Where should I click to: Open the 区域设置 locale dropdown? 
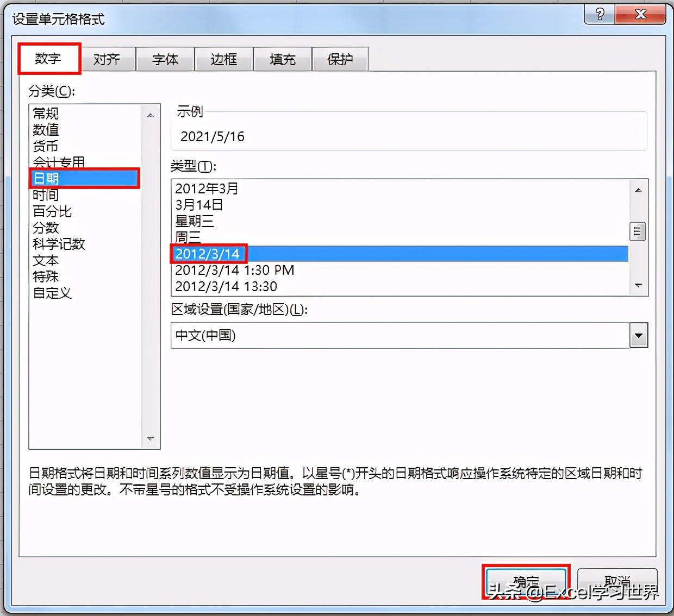638,335
